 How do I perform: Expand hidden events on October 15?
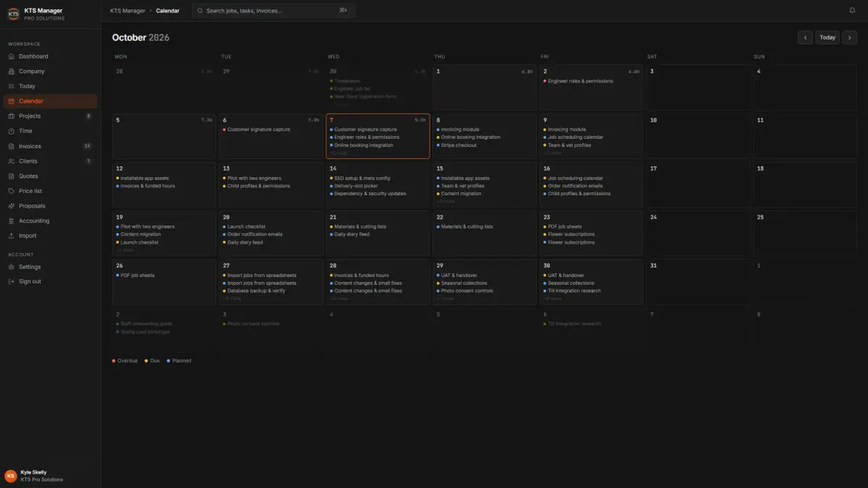(x=446, y=202)
